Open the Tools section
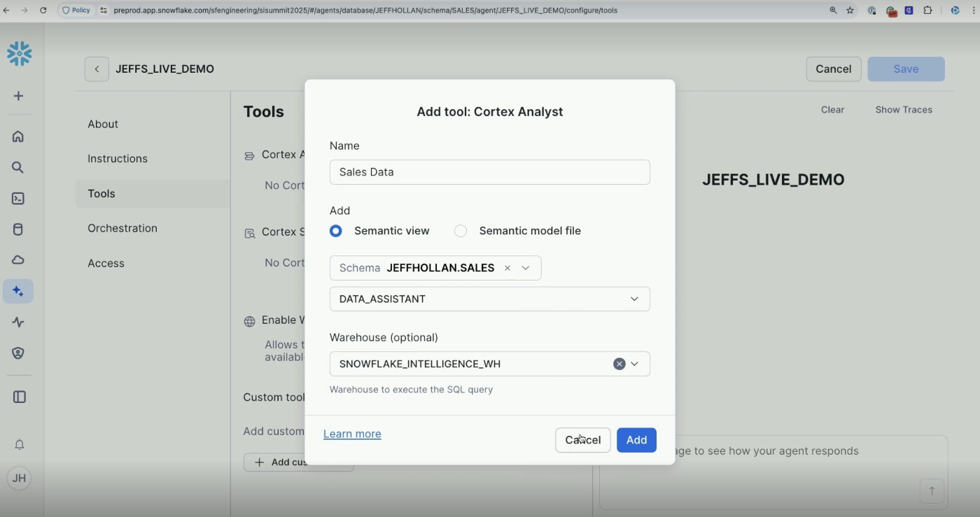 (153, 194)
